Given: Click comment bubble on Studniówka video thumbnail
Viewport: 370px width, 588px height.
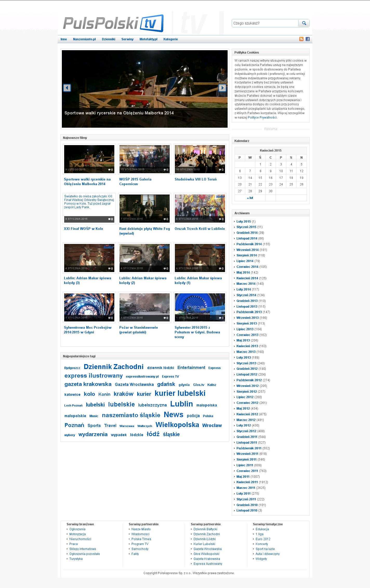Looking at the screenshot, I should coord(221,170).
